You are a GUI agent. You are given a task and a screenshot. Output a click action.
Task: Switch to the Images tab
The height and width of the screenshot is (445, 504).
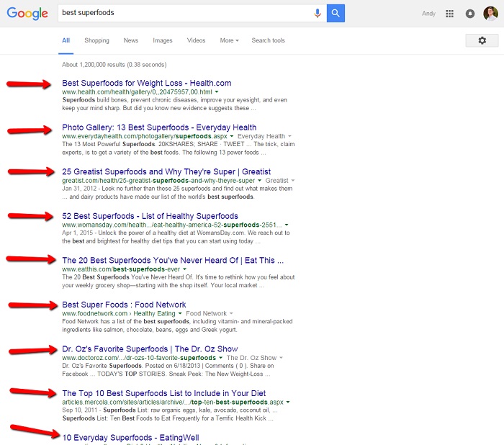[x=162, y=40]
